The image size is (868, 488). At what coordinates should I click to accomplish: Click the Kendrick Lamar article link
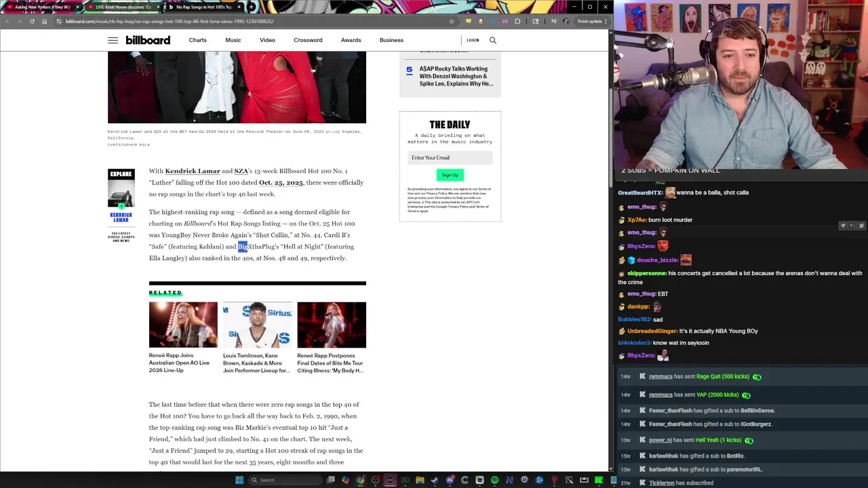193,171
